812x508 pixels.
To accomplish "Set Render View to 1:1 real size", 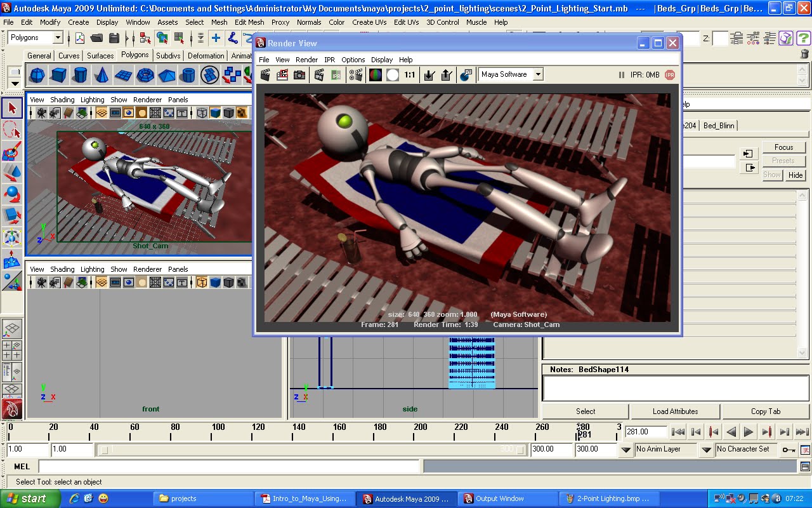I will pyautogui.click(x=410, y=75).
